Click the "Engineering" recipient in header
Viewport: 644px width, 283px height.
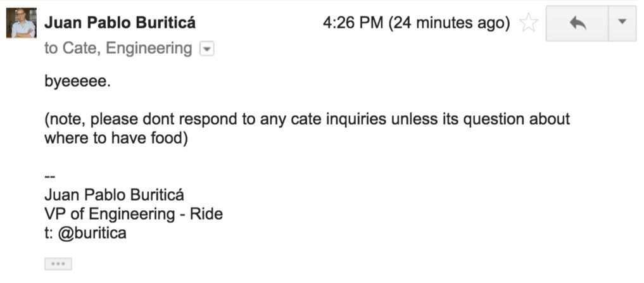tap(149, 48)
